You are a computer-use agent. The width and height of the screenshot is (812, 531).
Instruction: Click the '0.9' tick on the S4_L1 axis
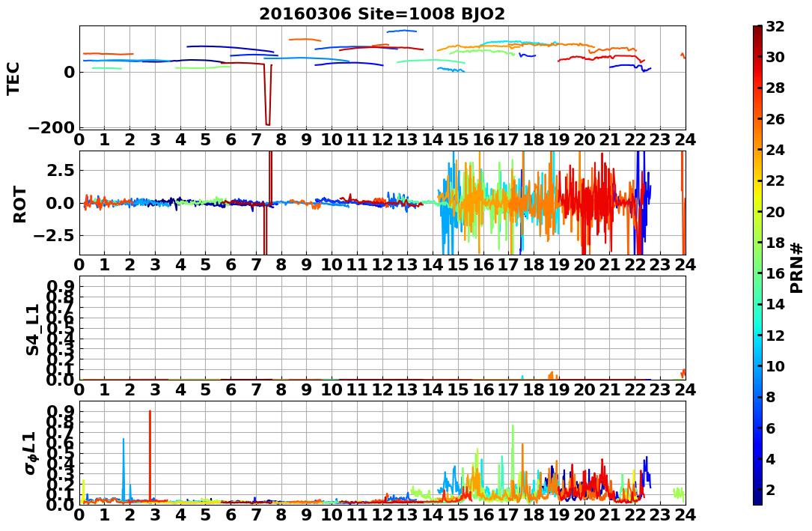[x=61, y=286]
